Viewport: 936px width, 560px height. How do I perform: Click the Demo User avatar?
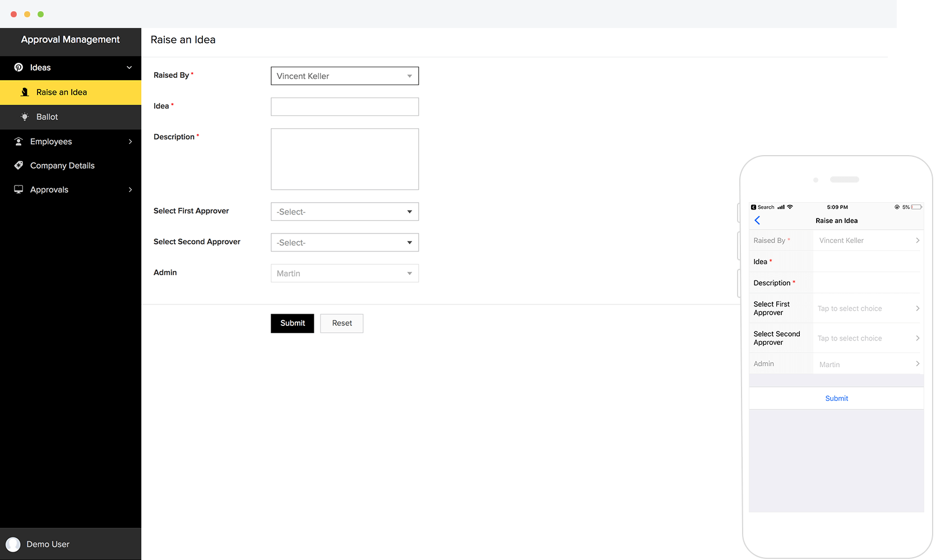point(13,544)
